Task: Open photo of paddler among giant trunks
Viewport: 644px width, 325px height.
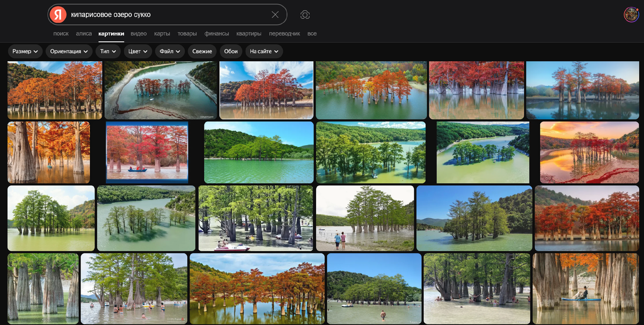Action: [x=586, y=288]
